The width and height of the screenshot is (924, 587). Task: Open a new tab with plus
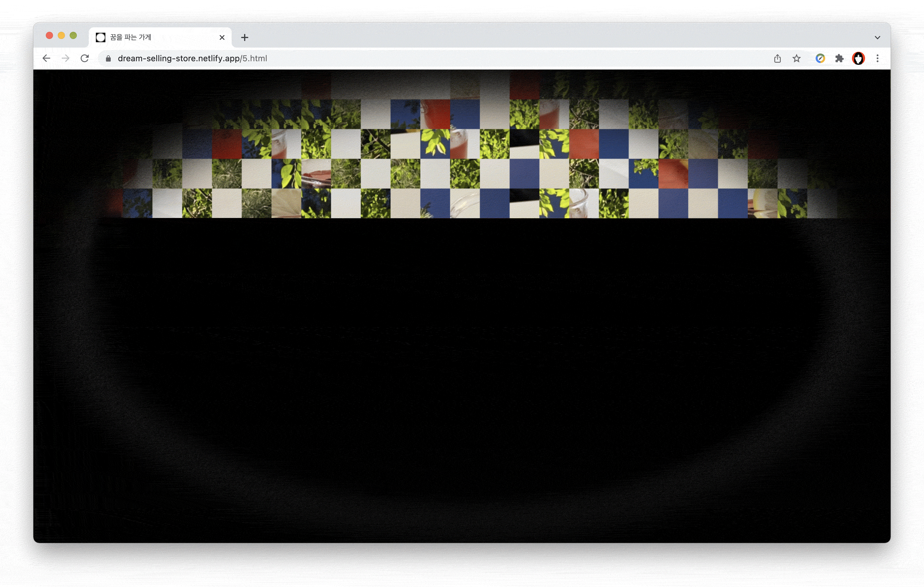(244, 37)
